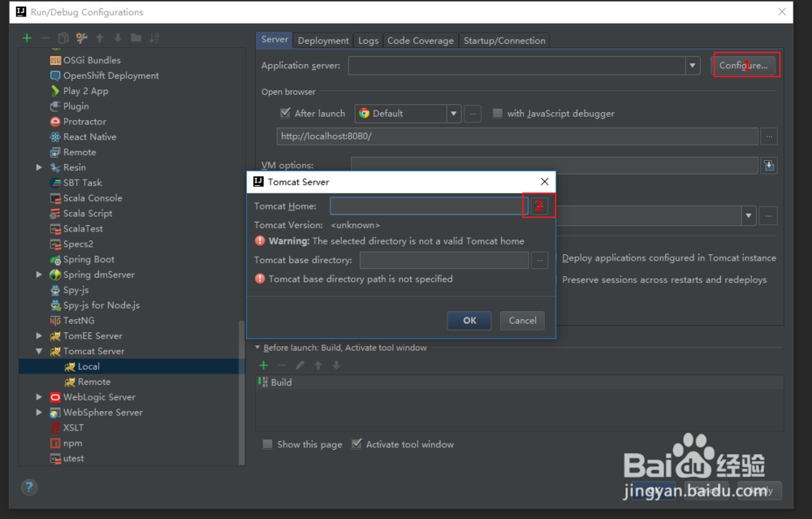Select npm configuration type

[67, 443]
